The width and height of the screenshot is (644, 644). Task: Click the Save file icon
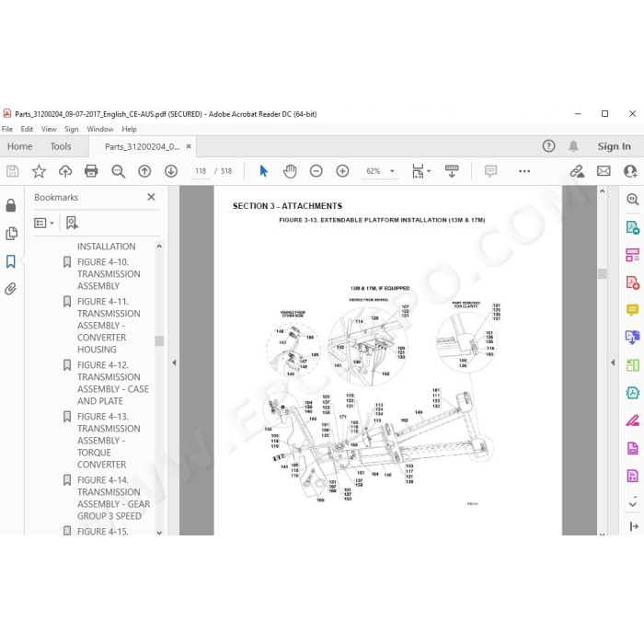[x=12, y=171]
